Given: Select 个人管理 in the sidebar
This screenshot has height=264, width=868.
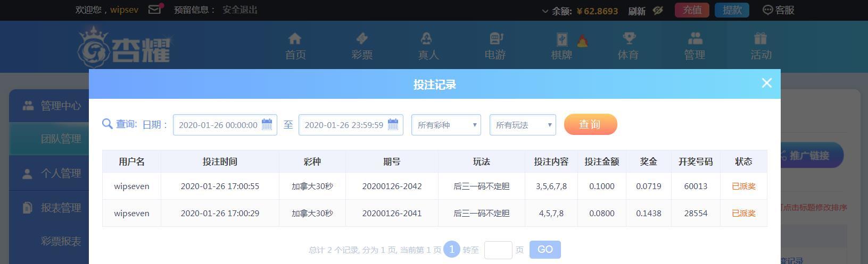Looking at the screenshot, I should (x=61, y=174).
